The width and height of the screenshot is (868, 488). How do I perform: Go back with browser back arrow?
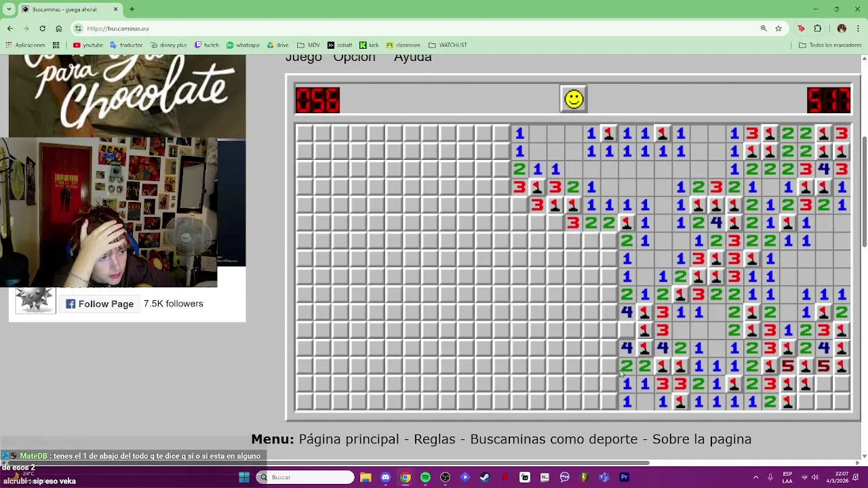9,28
